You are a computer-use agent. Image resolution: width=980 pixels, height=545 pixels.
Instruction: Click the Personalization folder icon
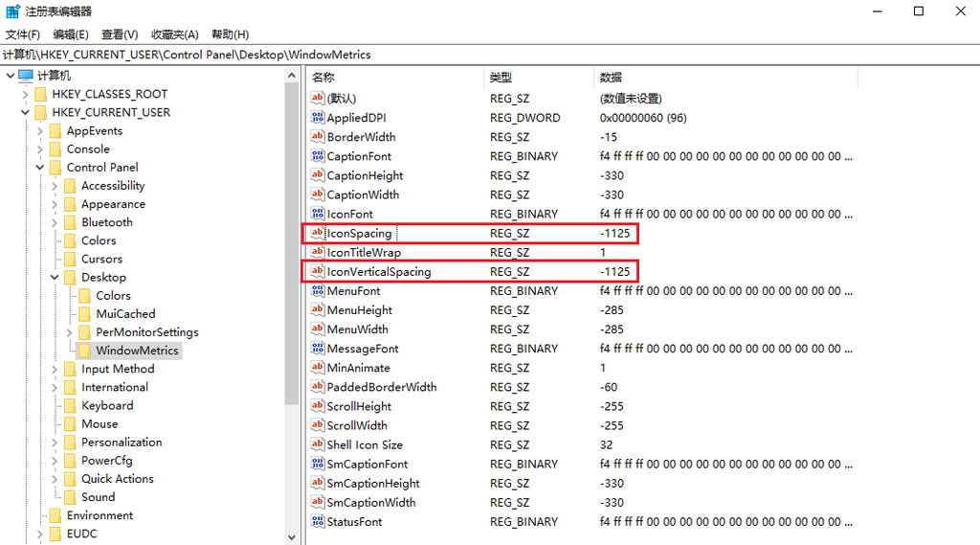(x=70, y=442)
